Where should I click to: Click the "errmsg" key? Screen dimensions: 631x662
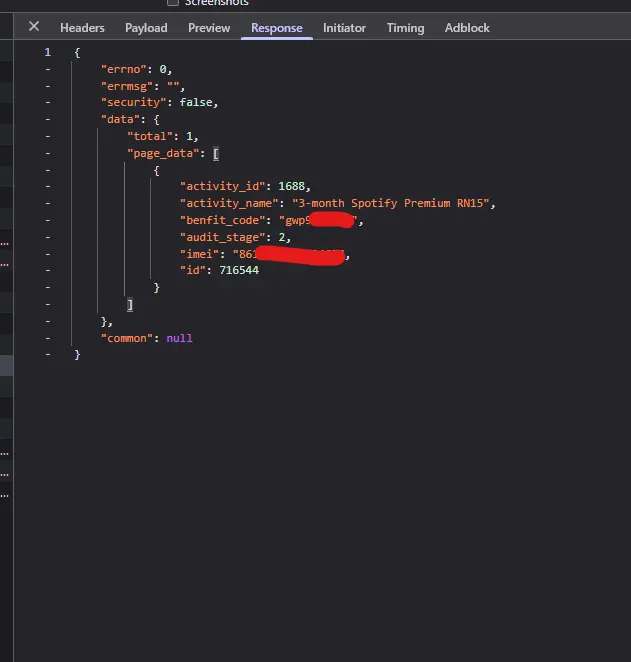click(x=127, y=86)
